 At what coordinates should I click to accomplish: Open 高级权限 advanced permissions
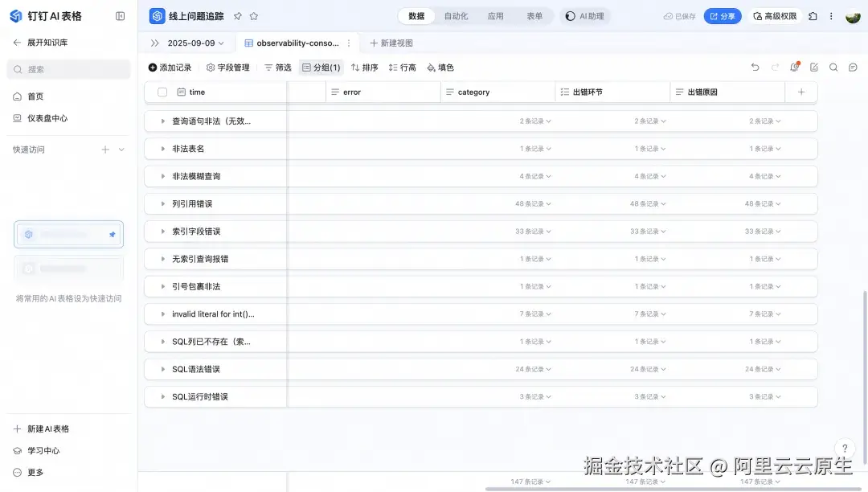click(778, 15)
